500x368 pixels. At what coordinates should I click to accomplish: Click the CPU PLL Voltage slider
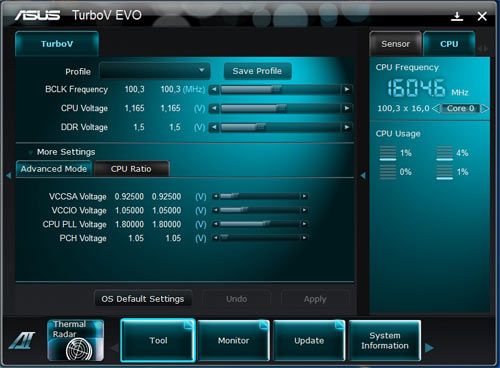point(260,224)
